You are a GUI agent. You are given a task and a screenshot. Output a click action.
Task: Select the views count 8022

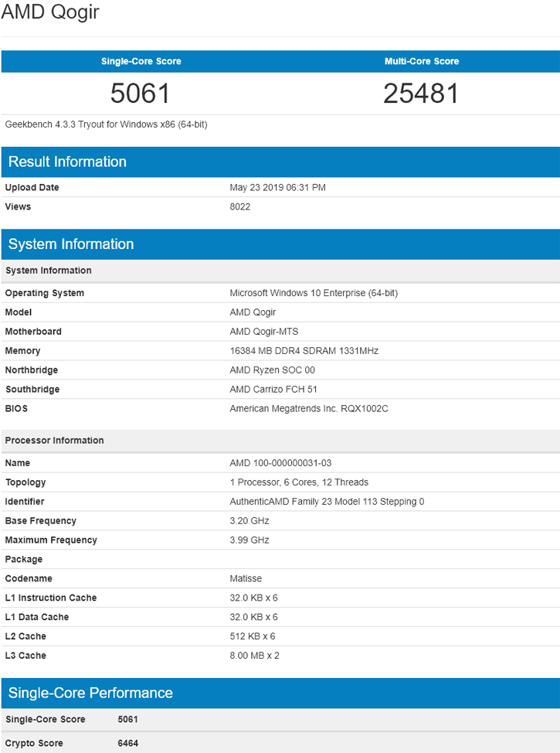240,206
